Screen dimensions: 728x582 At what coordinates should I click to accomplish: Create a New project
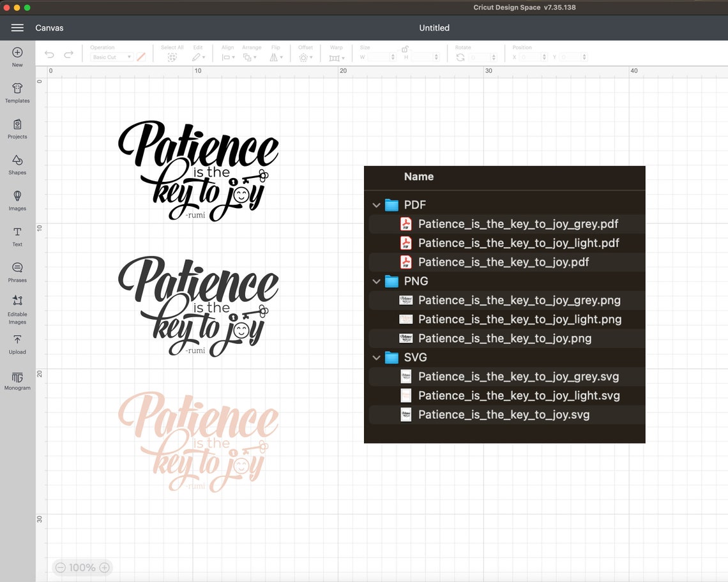17,57
